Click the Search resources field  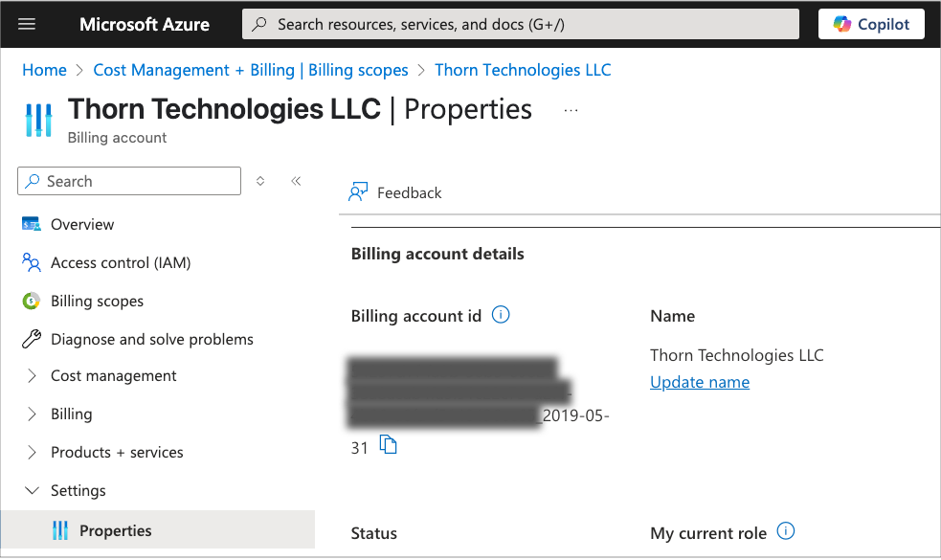coord(520,24)
